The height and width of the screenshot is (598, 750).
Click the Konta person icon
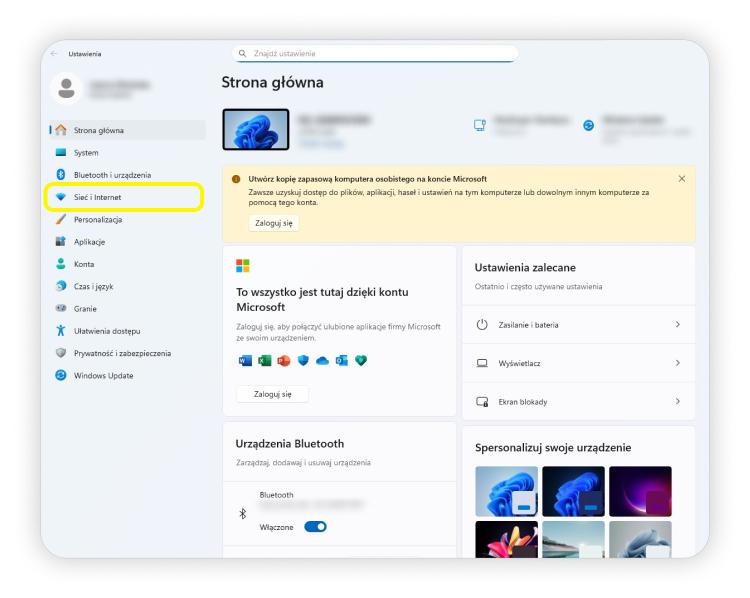pos(61,264)
